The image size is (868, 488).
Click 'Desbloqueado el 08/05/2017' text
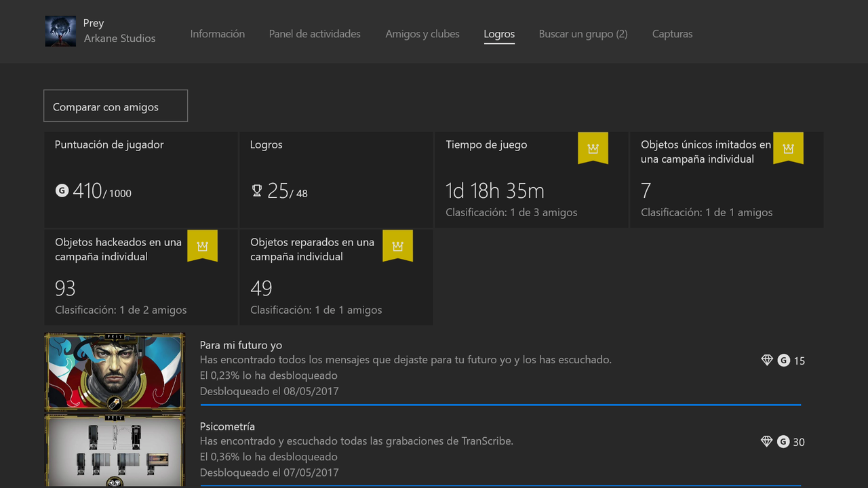tap(269, 391)
